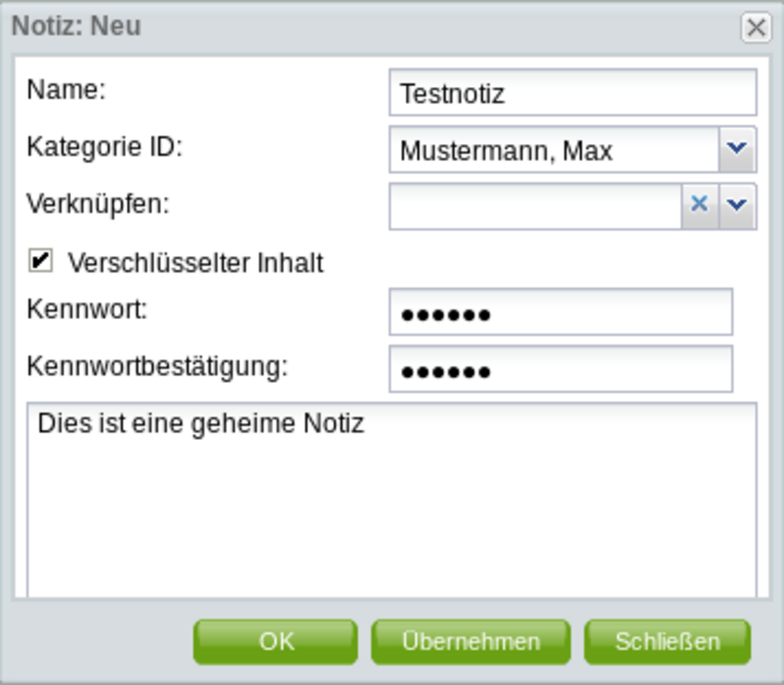Click the Verschlüsselter Inhalt label text
Viewport: 784px width, 685px height.
pos(195,263)
